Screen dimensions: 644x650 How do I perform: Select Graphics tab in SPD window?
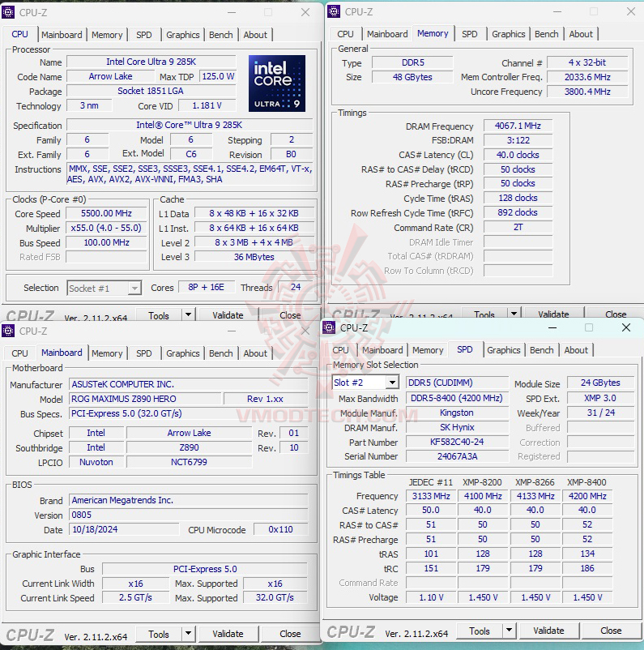(x=504, y=350)
